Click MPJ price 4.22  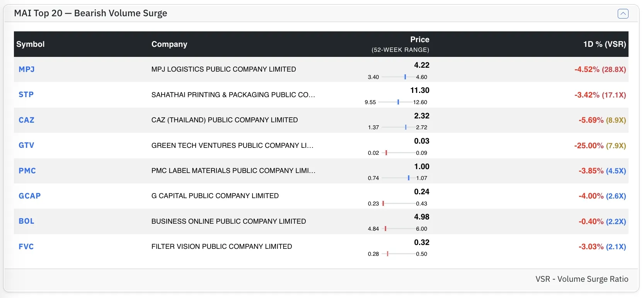point(422,65)
